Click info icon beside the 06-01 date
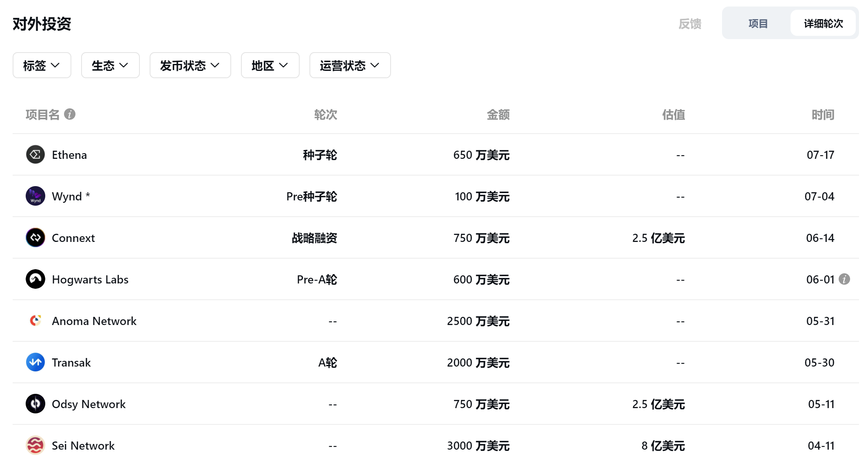The width and height of the screenshot is (868, 470). click(844, 279)
